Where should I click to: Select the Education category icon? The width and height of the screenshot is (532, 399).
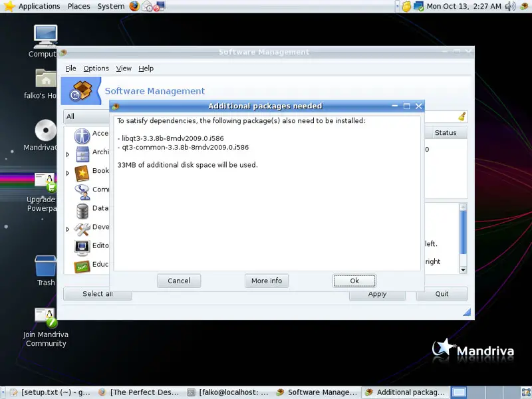(x=82, y=267)
